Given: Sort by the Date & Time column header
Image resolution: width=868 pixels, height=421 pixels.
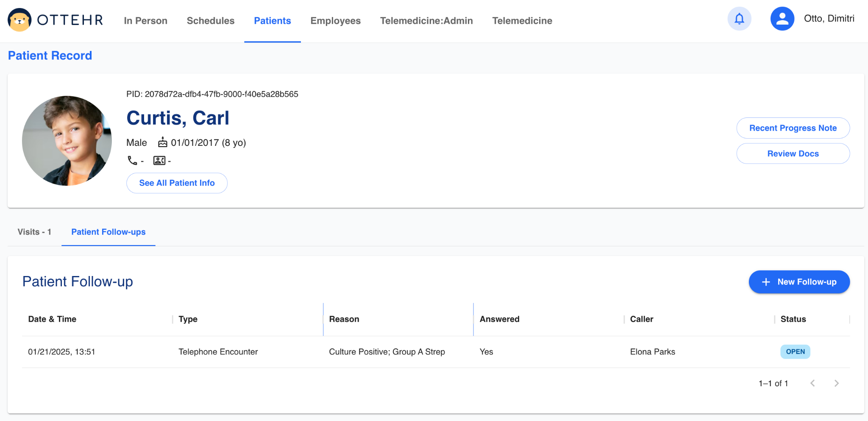Looking at the screenshot, I should coord(52,319).
